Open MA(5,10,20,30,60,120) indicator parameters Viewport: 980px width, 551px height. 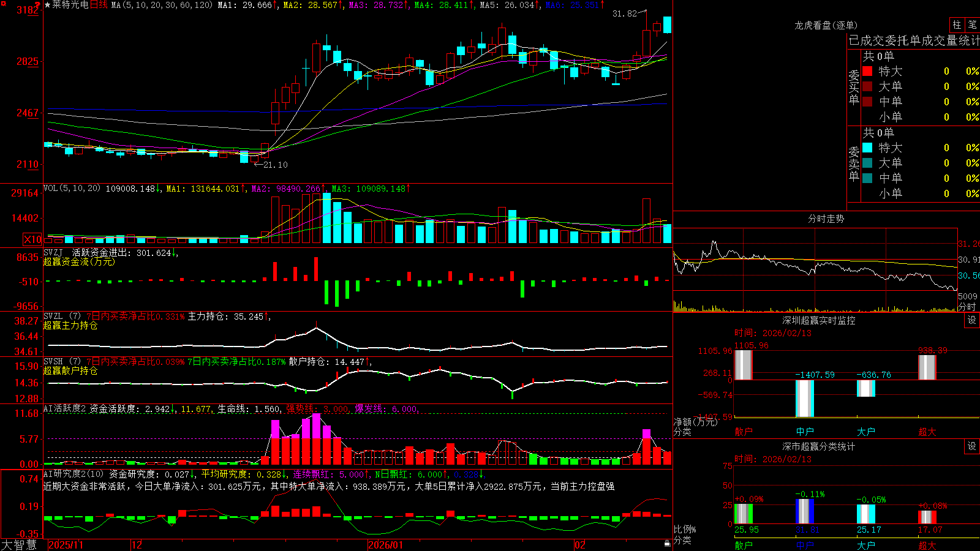pyautogui.click(x=162, y=5)
